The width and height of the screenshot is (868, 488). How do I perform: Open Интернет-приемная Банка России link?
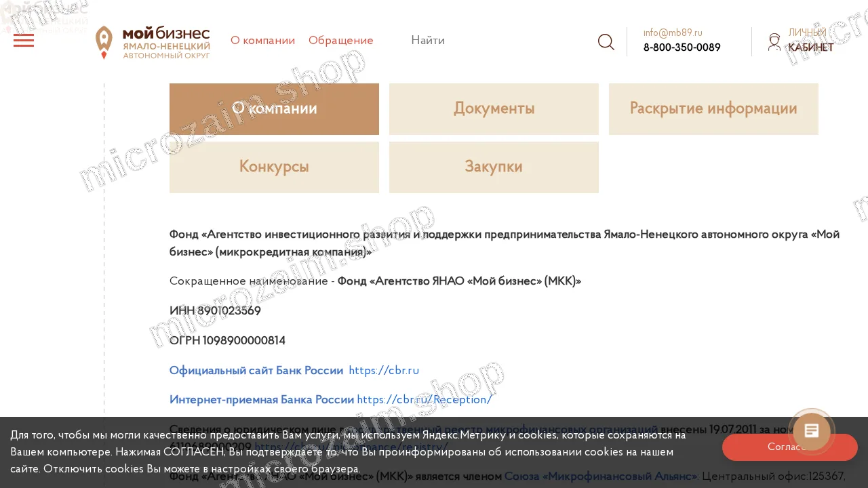click(262, 400)
